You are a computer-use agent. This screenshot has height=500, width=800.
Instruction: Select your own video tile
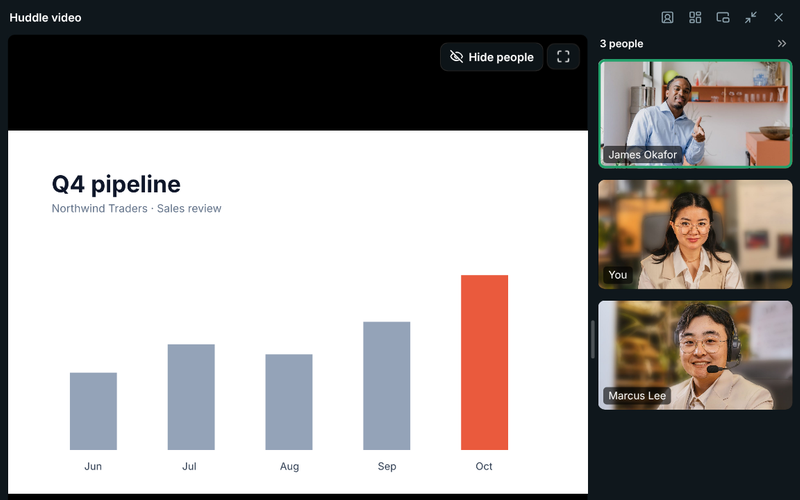click(695, 234)
